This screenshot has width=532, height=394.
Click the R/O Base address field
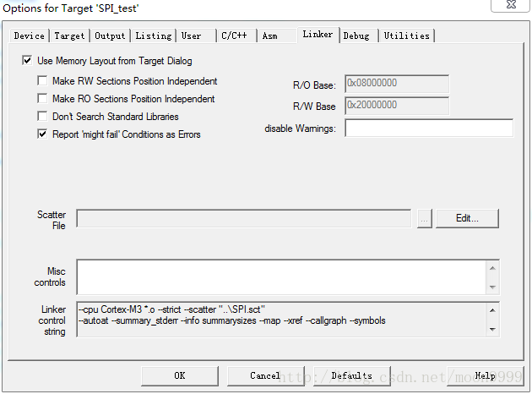click(397, 84)
